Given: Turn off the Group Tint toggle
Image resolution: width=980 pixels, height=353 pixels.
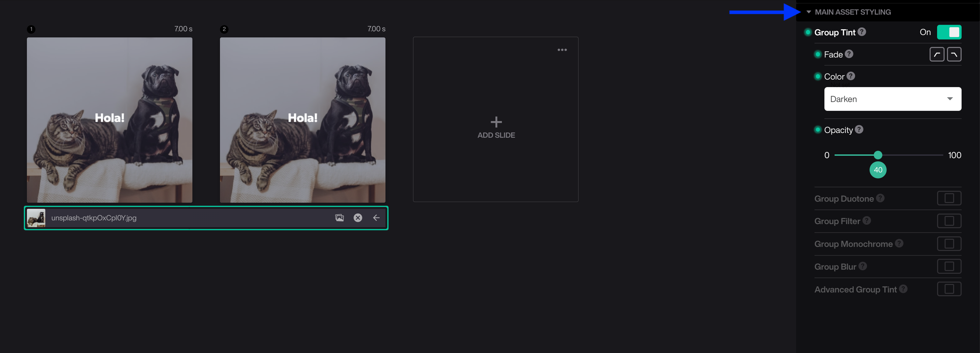Looking at the screenshot, I should (949, 32).
